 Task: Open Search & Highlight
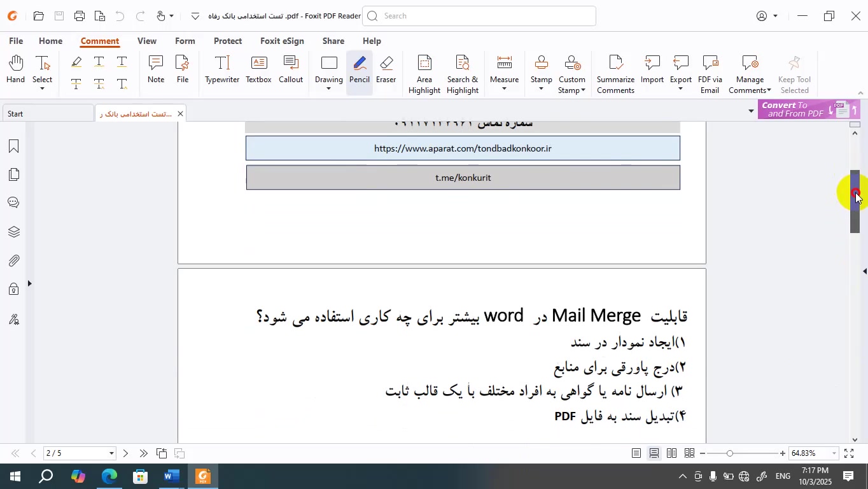463,74
